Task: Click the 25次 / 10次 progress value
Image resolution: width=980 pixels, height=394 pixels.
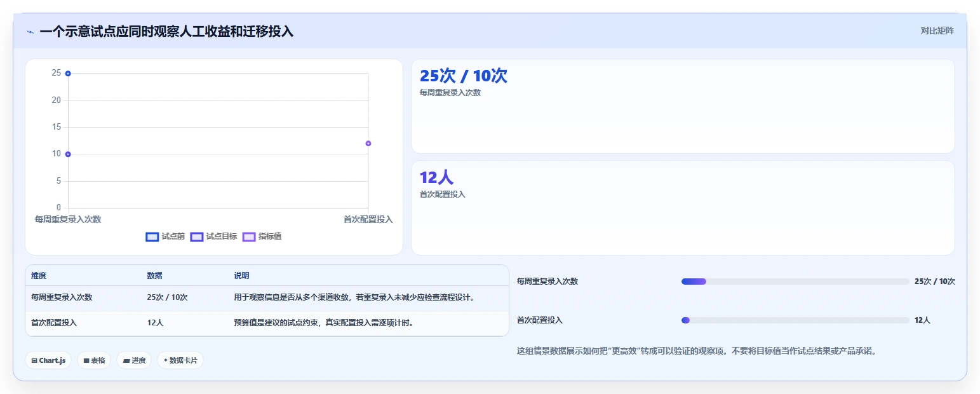Action: [x=935, y=282]
